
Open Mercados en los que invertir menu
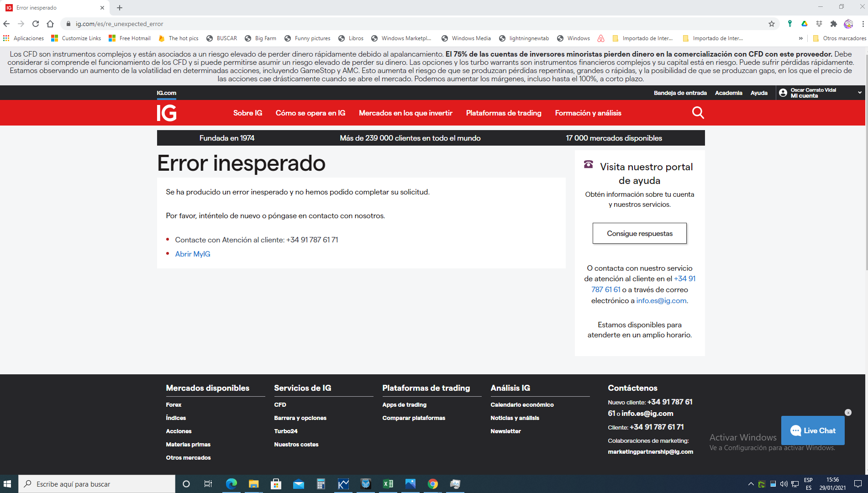pos(405,113)
